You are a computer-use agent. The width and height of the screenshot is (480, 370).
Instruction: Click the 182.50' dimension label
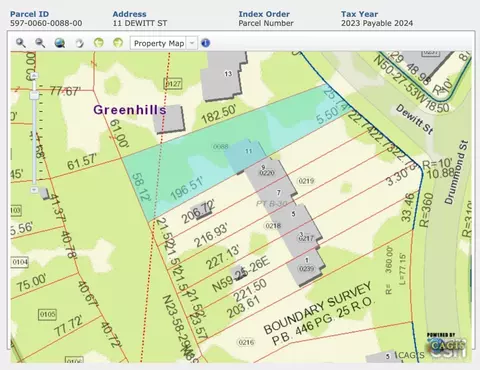(x=219, y=114)
